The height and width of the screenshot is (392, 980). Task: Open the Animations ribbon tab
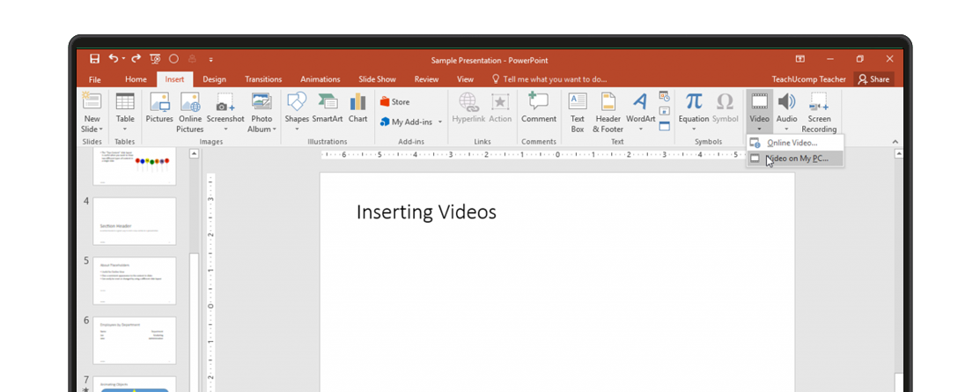point(320,79)
